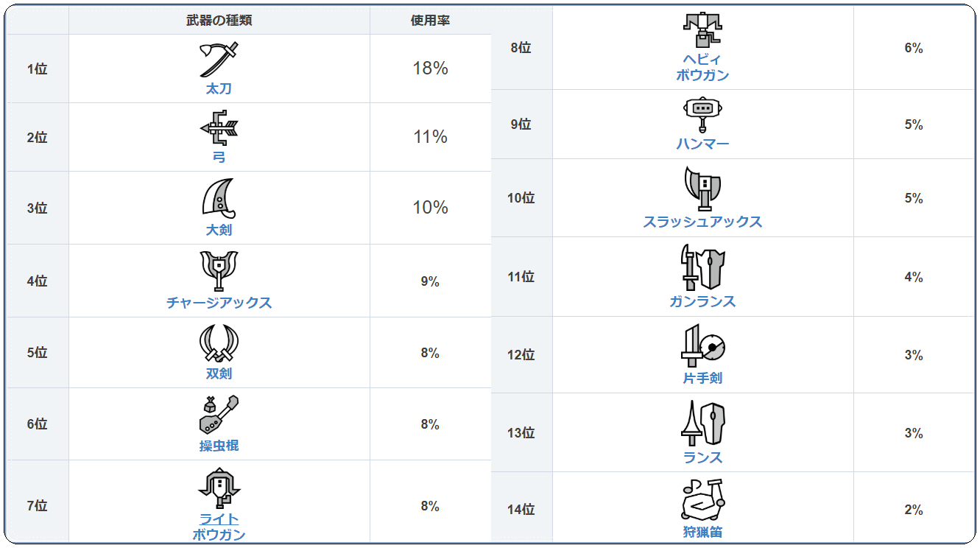980x548 pixels.
Task: Click the Great Sword (大剣) icon
Action: pyautogui.click(x=219, y=197)
